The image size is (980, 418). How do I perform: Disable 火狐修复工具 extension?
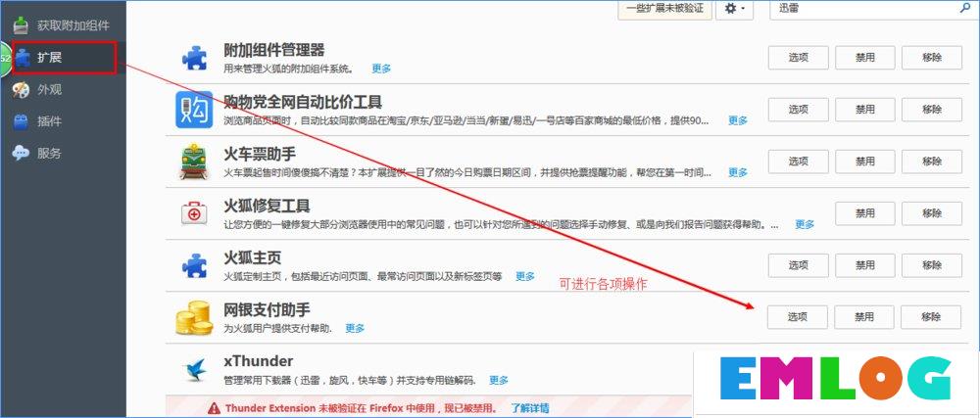pyautogui.click(x=865, y=213)
